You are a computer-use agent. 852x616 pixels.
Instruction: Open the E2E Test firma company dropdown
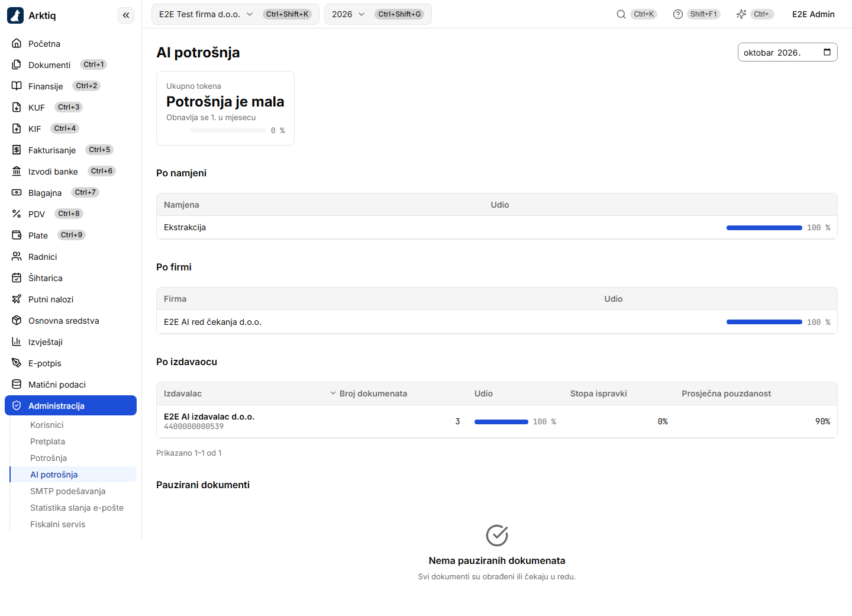pyautogui.click(x=235, y=14)
